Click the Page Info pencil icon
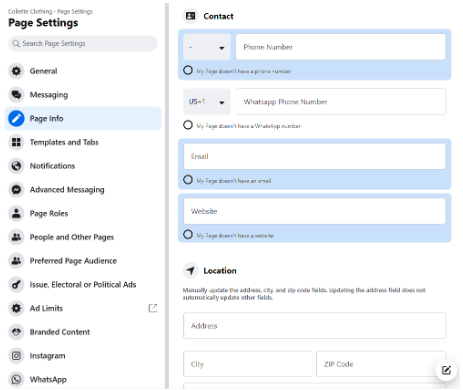This screenshot has width=463, height=390. tap(16, 118)
